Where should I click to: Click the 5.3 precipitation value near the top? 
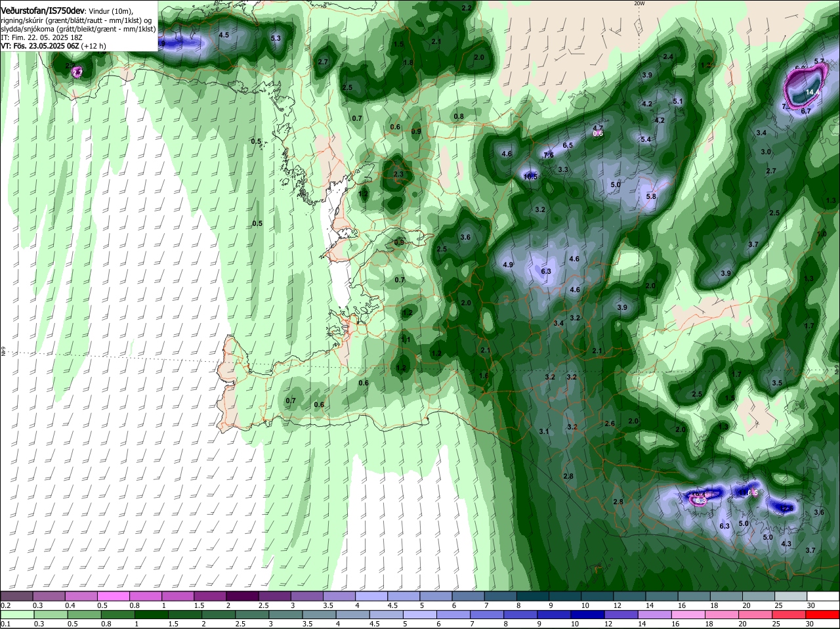(276, 38)
